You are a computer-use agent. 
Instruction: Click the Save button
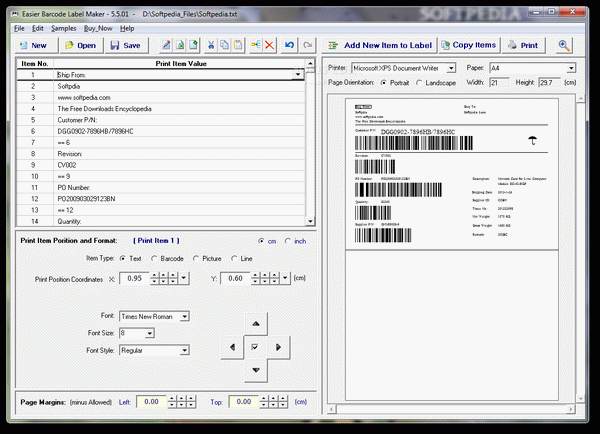127,45
